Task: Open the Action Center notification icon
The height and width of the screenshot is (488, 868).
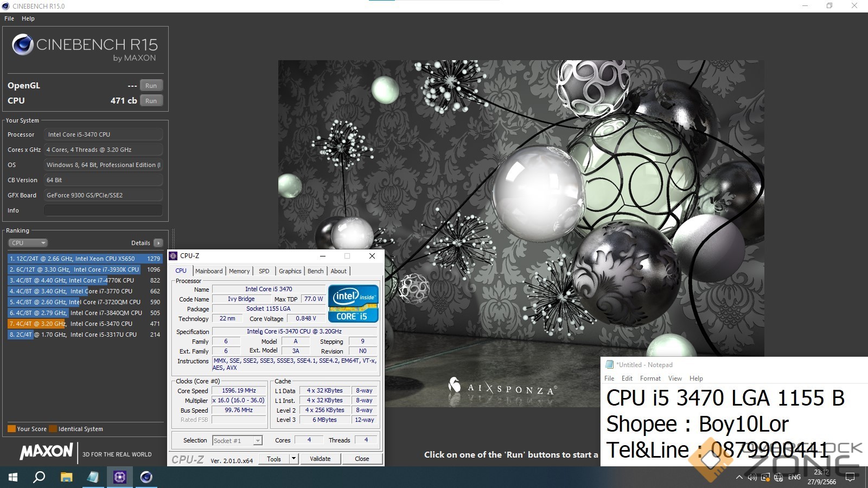Action: pyautogui.click(x=850, y=477)
